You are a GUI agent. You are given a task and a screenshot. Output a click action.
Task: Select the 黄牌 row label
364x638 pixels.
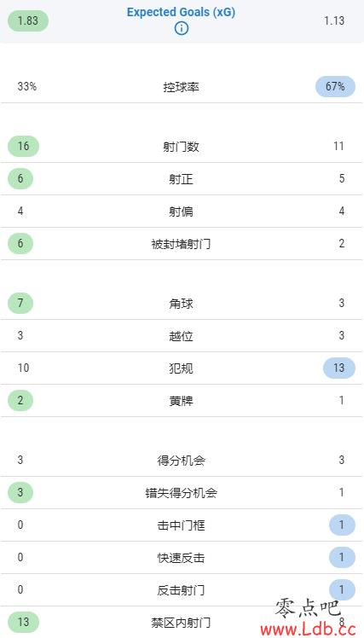coord(182,401)
